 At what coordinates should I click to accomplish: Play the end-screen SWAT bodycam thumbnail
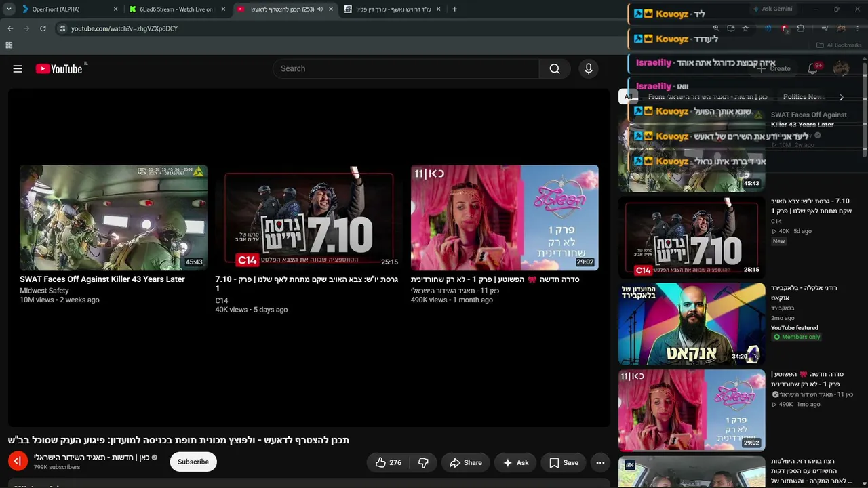tap(113, 218)
